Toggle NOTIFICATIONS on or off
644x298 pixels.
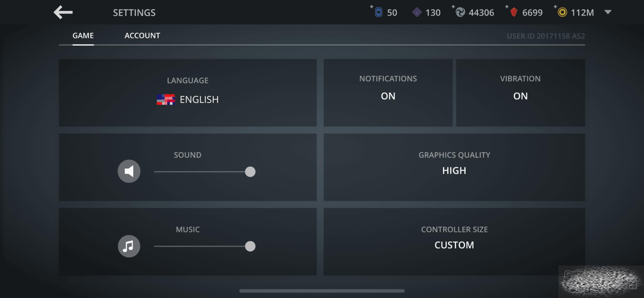click(x=388, y=93)
